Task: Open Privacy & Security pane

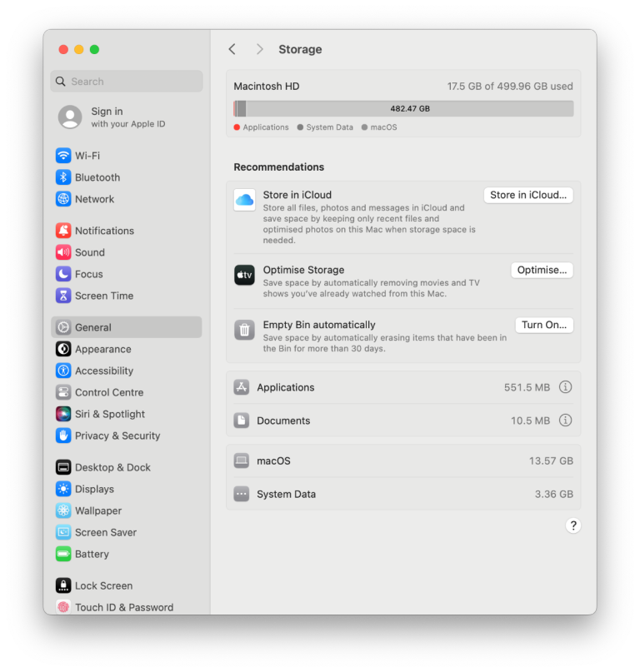Action: (117, 436)
